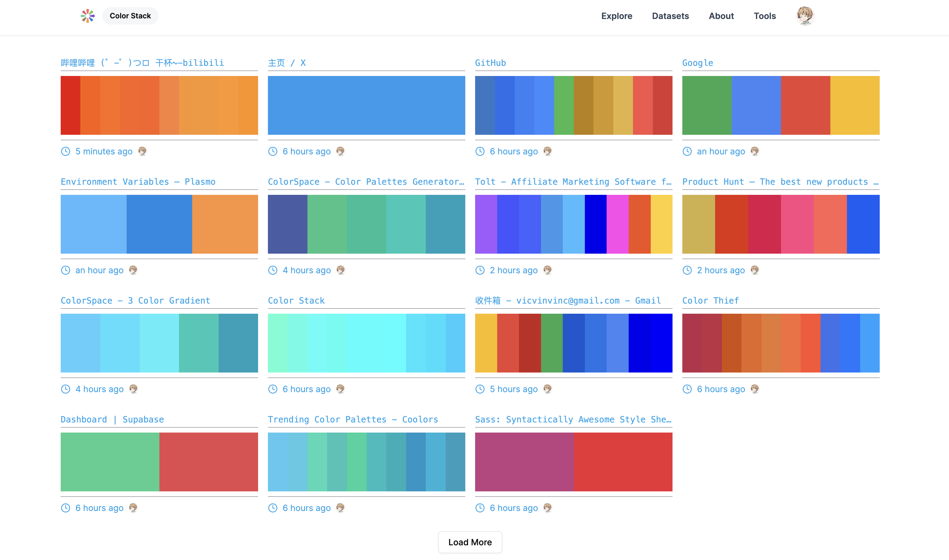Open Sass Syntactically Awesome Style link

[x=574, y=420]
